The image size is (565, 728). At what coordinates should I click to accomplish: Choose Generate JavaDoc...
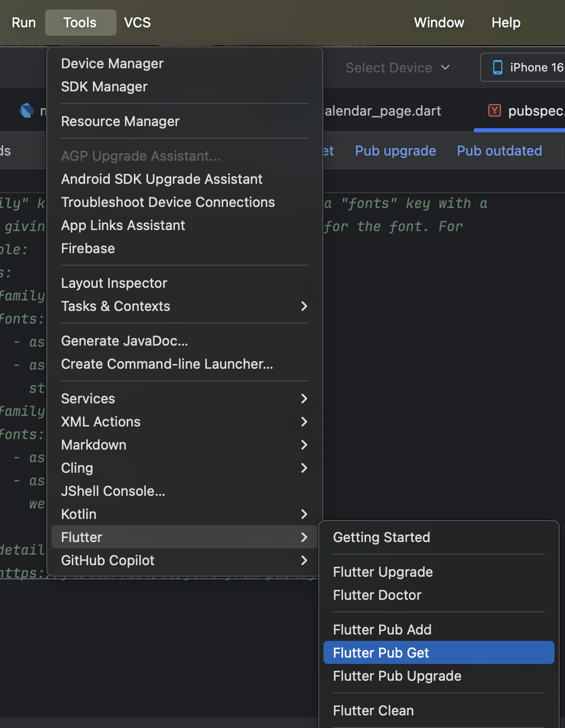[185, 341]
